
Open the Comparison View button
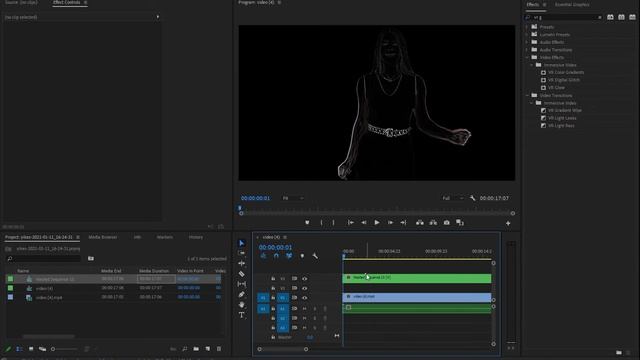460,222
